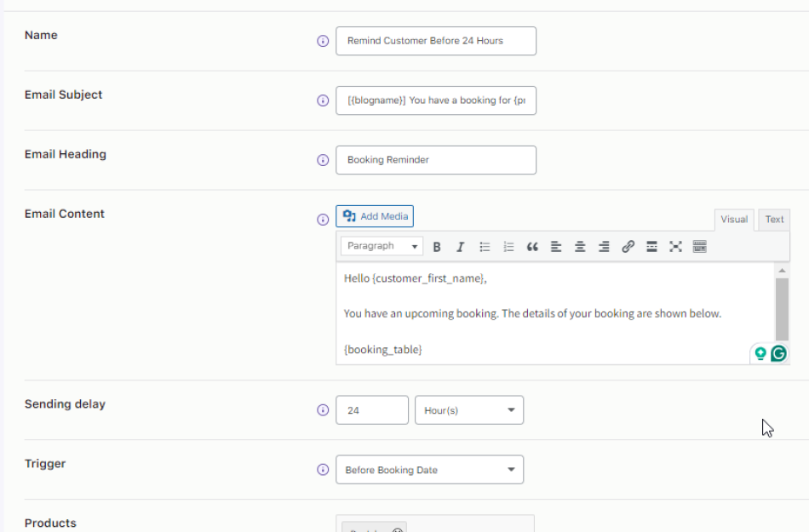Viewport: 809px width, 532px height.
Task: Select the Visual editor tab
Action: pyautogui.click(x=733, y=219)
